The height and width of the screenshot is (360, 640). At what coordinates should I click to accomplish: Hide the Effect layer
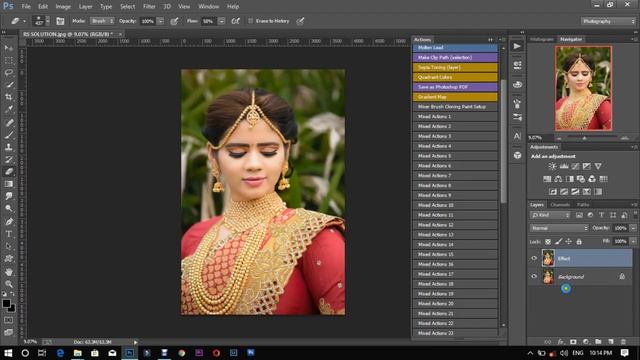(534, 258)
